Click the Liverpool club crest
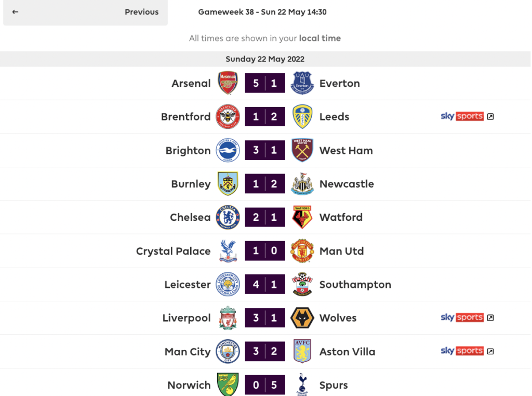The width and height of the screenshot is (532, 396). (228, 318)
